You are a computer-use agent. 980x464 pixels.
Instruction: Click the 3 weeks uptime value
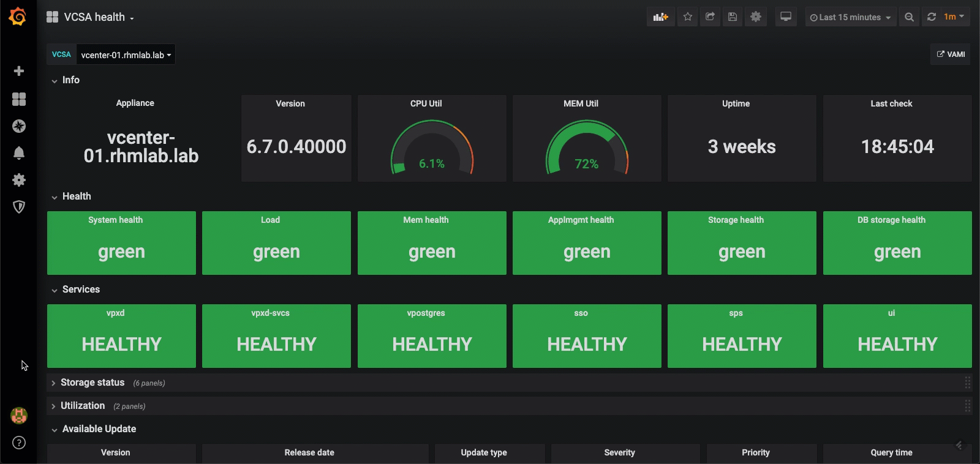pos(742,147)
